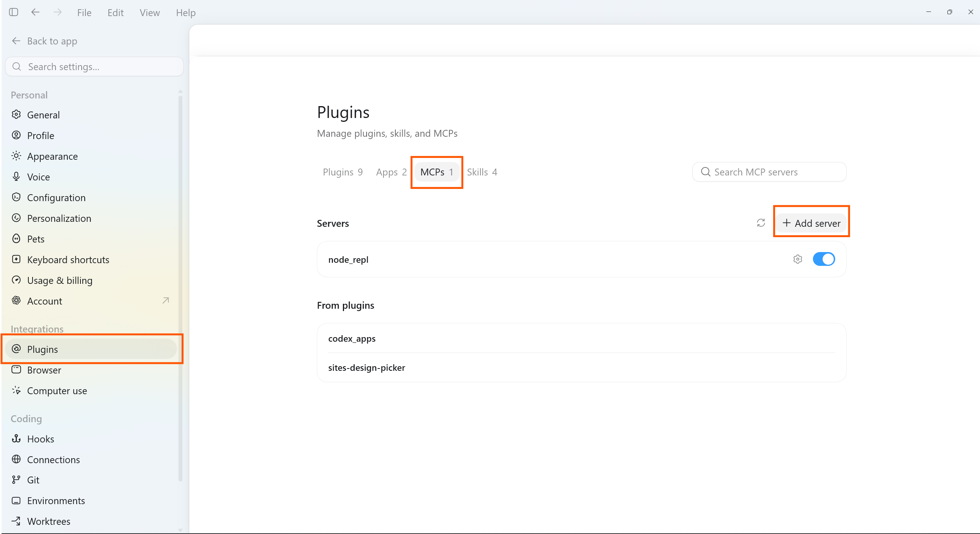Switch to the Plugins 9 tab

pos(343,172)
